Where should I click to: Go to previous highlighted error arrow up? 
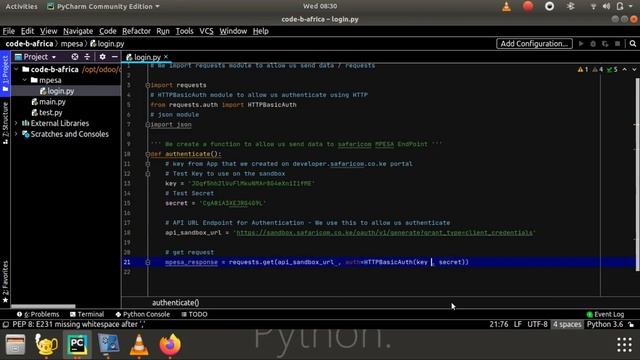point(624,70)
